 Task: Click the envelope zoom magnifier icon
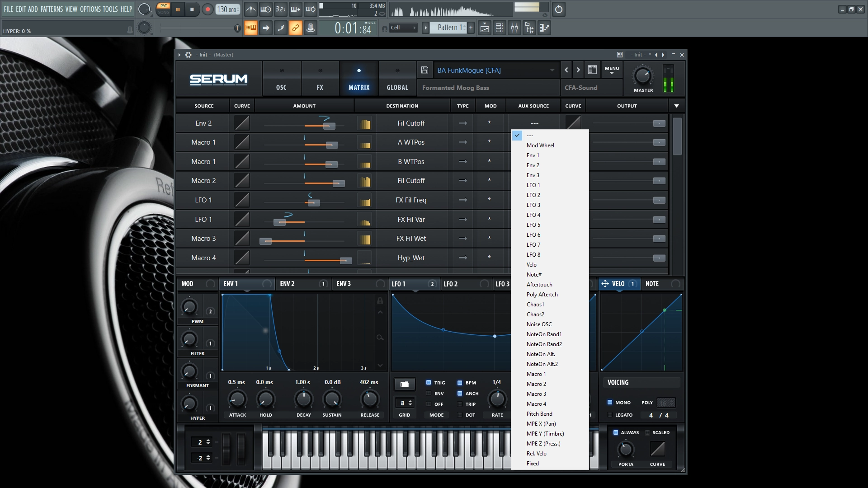(380, 338)
